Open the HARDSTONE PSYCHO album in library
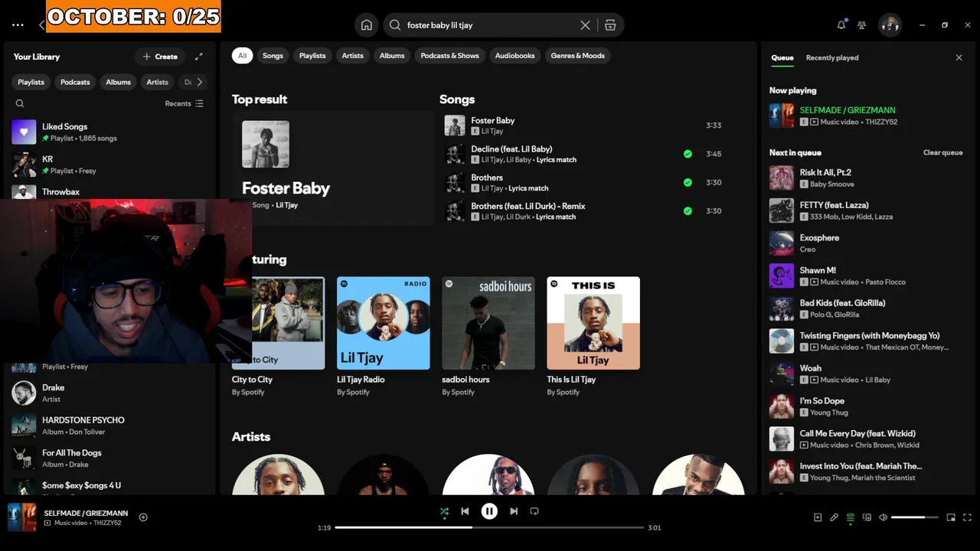The height and width of the screenshot is (551, 980). [107, 425]
